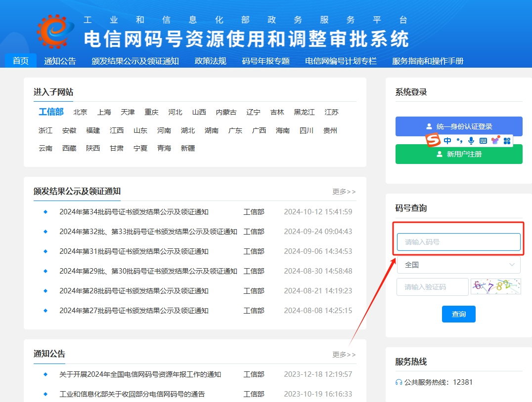Open the 江西 sub-site

pyautogui.click(x=117, y=130)
